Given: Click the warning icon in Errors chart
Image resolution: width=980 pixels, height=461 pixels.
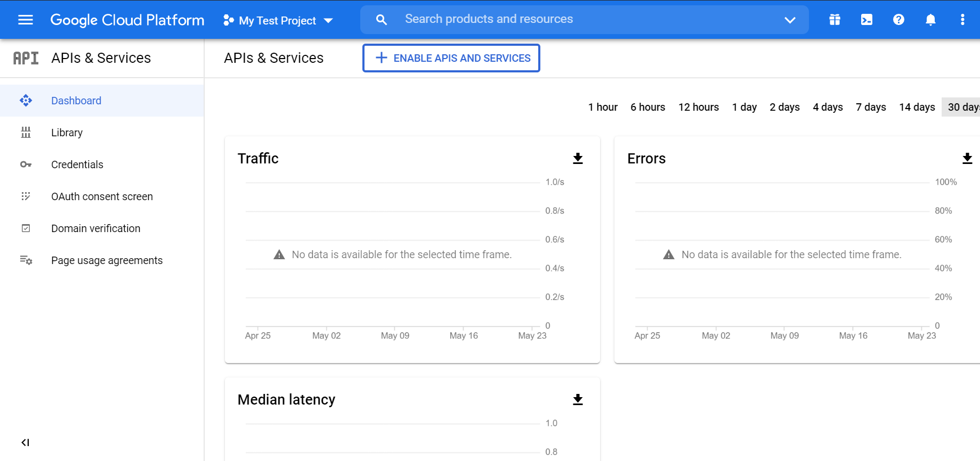Looking at the screenshot, I should 669,254.
